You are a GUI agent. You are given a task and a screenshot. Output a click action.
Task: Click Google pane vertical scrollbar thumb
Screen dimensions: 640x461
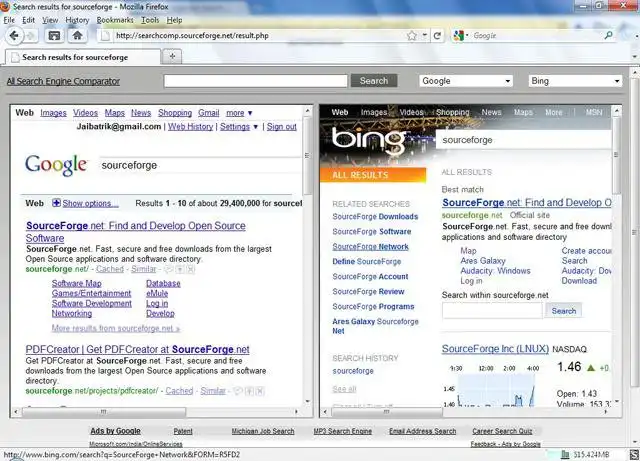coord(307,155)
